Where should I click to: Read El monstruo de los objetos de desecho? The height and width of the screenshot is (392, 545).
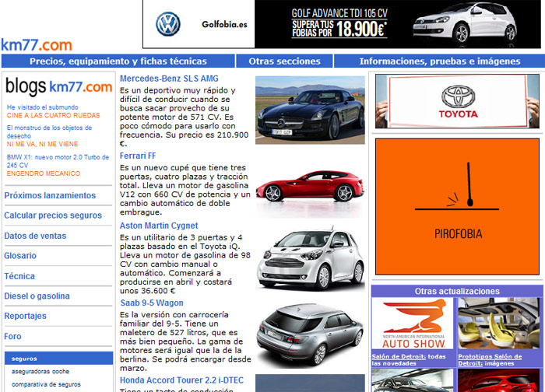click(49, 131)
